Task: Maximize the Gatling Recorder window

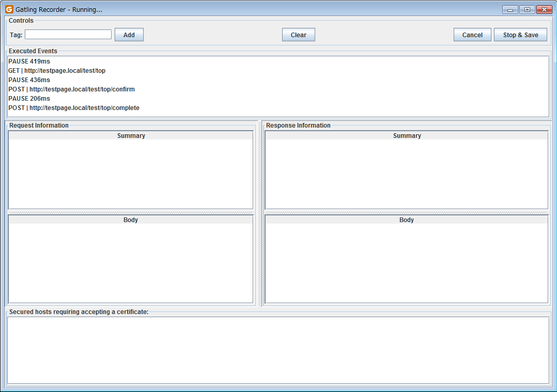Action: coord(527,10)
